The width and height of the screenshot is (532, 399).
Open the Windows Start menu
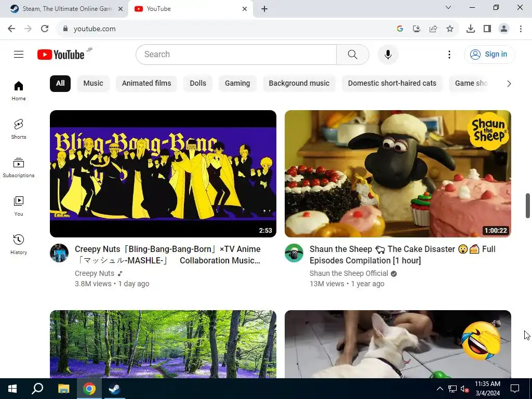pos(12,389)
